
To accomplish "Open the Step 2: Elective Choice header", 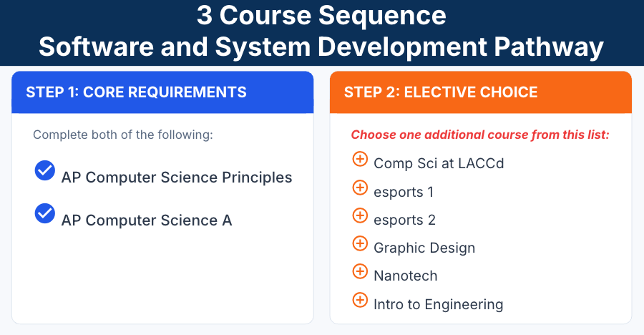I will click(x=481, y=92).
